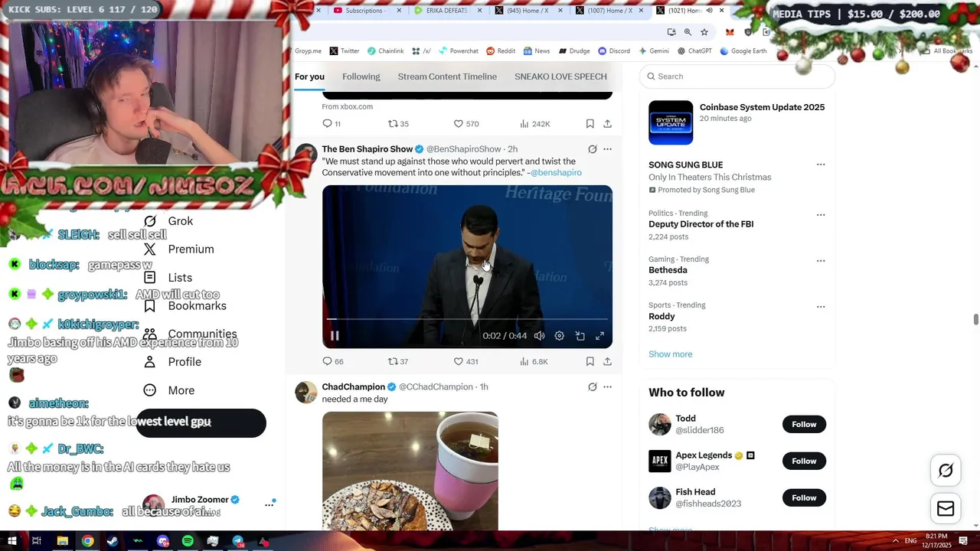Click the X search field
The image size is (980, 551).
coord(737,77)
